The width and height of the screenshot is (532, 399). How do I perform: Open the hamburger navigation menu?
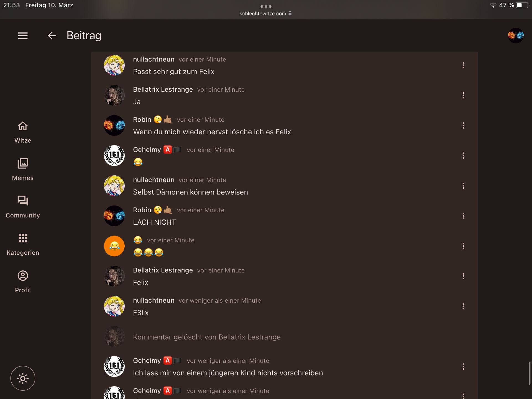pos(23,35)
